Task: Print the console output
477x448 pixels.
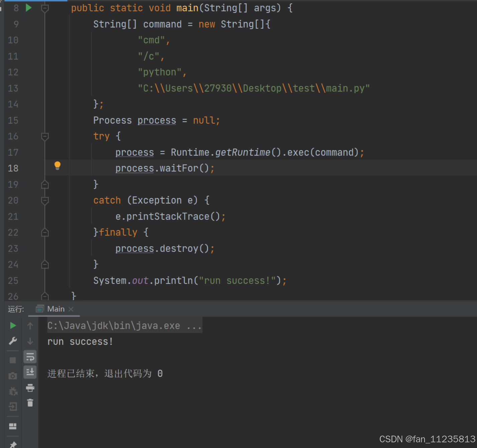Action: click(30, 388)
